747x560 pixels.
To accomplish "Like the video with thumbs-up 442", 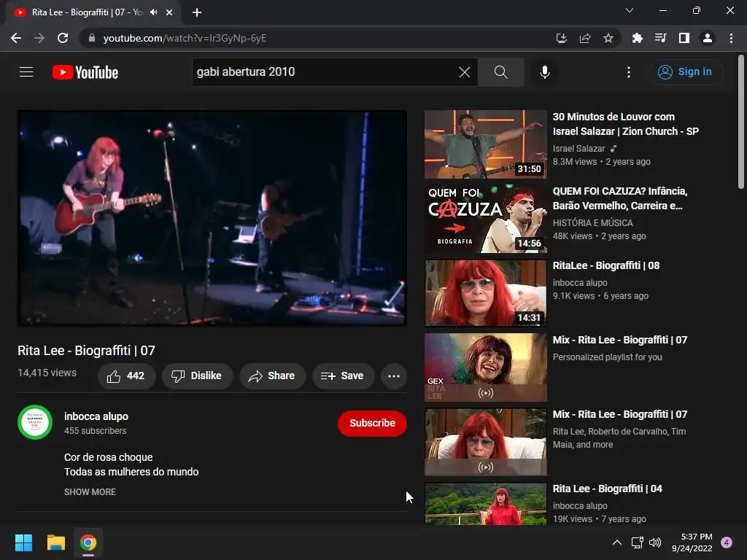I will [126, 376].
